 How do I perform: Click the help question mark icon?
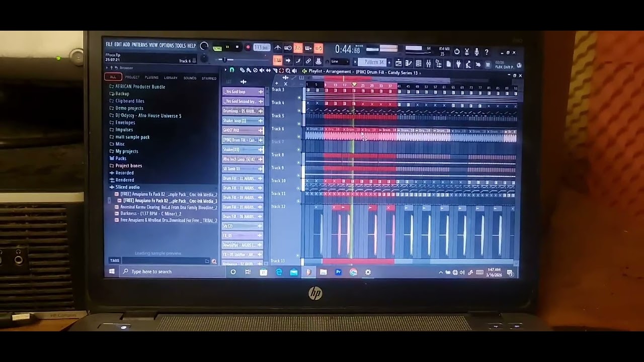[487, 52]
